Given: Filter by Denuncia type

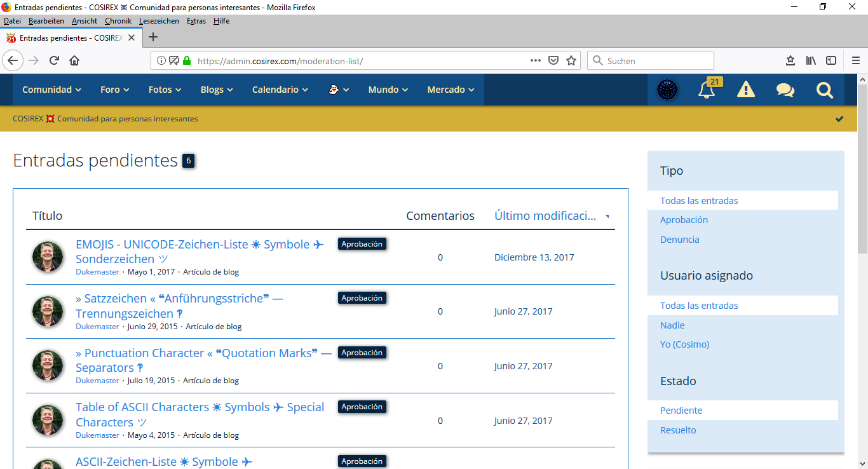Looking at the screenshot, I should (x=679, y=240).
